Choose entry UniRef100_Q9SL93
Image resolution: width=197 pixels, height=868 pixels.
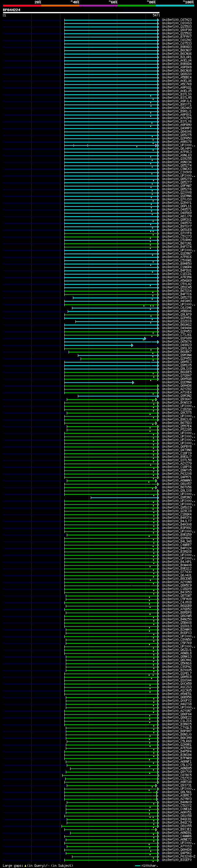tap(177, 349)
